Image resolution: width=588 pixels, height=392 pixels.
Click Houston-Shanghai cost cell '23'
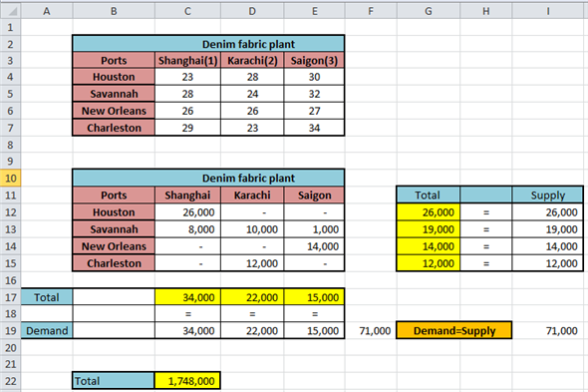pos(187,77)
